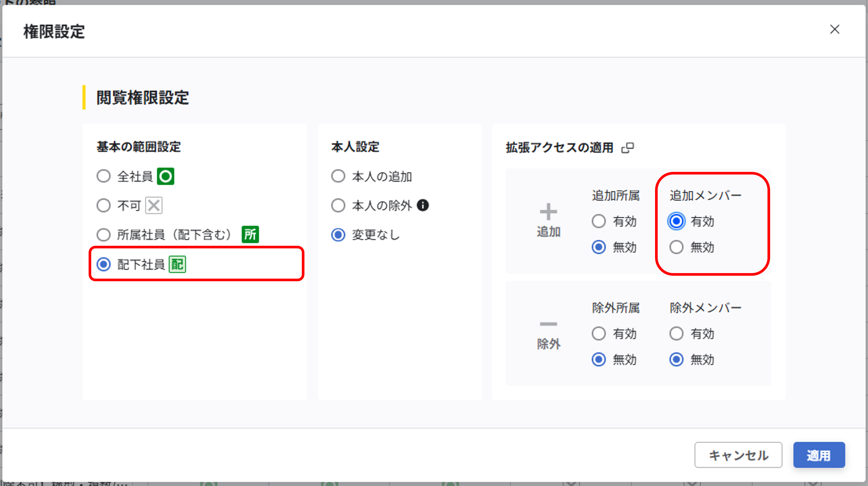Set 追加メンバー to 無効

676,247
